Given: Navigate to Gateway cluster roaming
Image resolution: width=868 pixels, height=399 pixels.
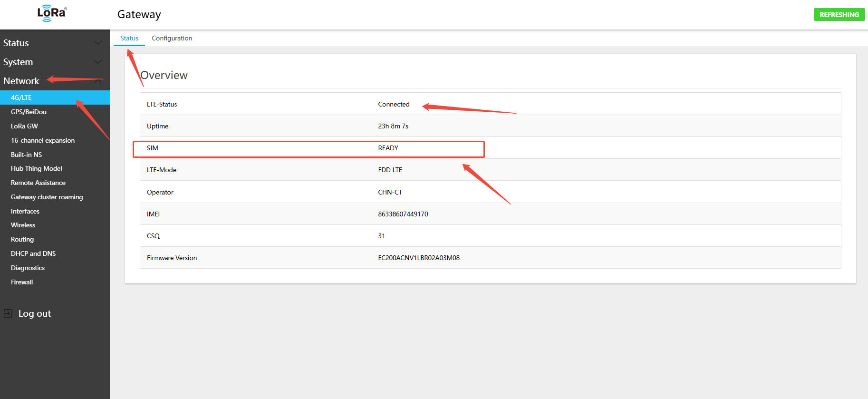Looking at the screenshot, I should point(47,197).
